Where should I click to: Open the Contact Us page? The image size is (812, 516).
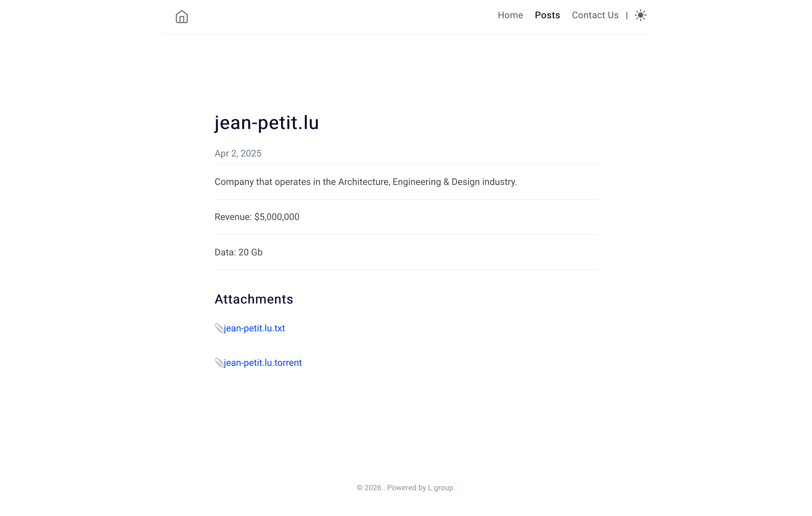coord(595,15)
